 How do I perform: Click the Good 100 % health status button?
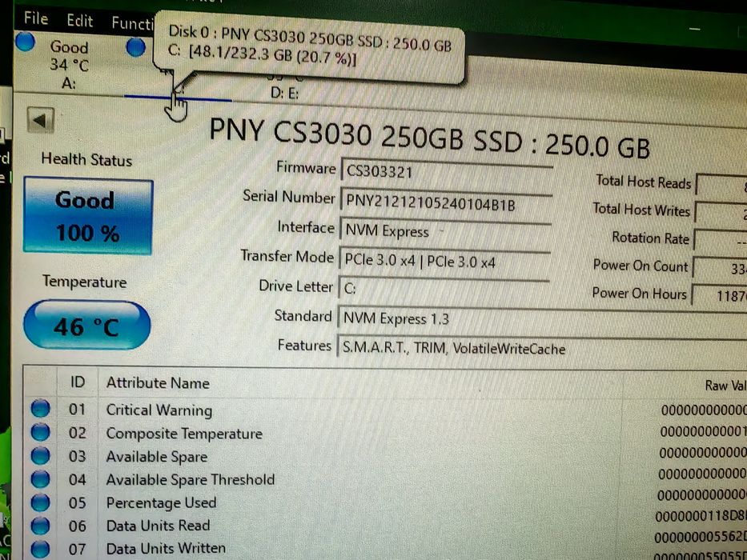pos(88,216)
